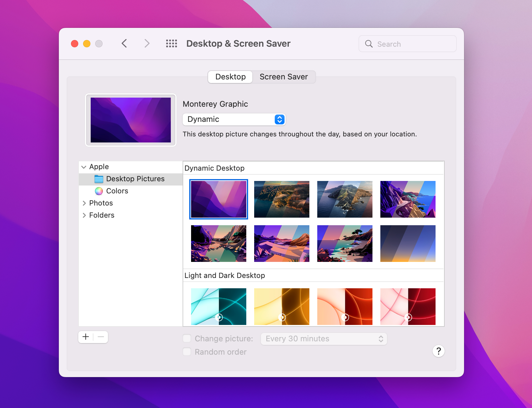This screenshot has height=408, width=532.
Task: Select the beach cove graphic wallpaper
Action: click(345, 243)
